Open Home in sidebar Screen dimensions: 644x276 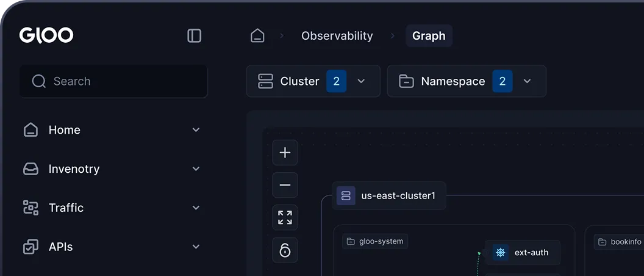pyautogui.click(x=112, y=130)
